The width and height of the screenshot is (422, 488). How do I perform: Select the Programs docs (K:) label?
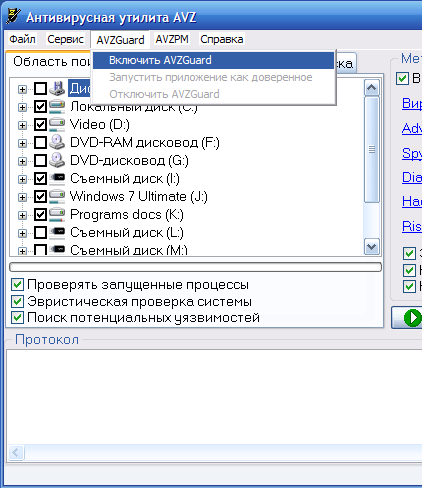click(127, 215)
